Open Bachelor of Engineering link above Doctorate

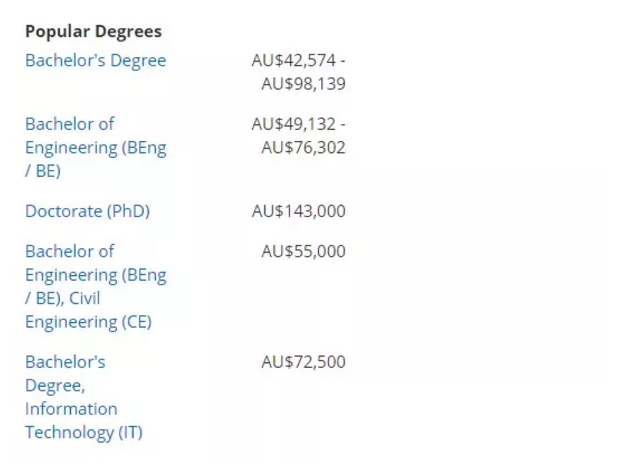click(95, 147)
